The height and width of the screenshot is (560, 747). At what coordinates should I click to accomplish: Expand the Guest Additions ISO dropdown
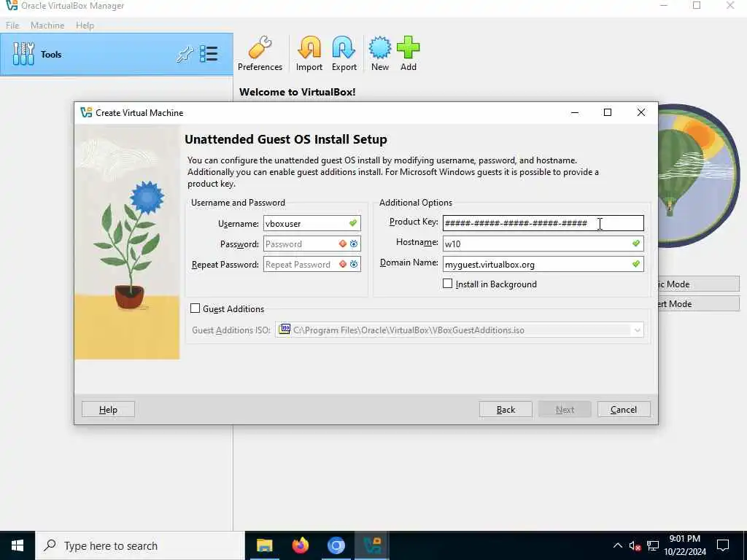[x=637, y=330]
